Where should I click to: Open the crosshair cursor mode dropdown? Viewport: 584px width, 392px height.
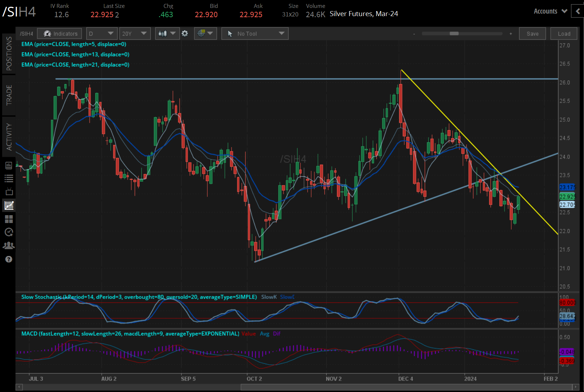[205, 34]
